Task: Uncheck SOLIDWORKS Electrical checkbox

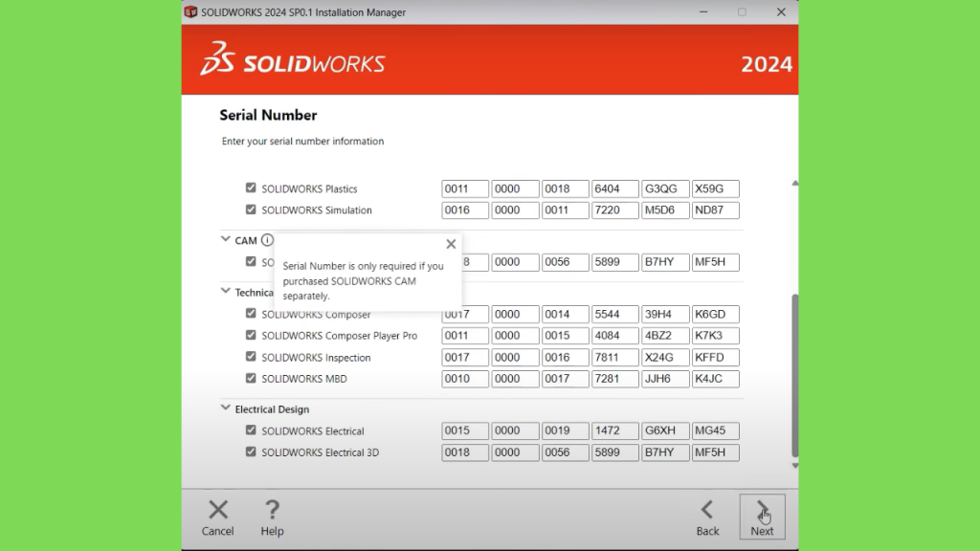Action: [251, 430]
